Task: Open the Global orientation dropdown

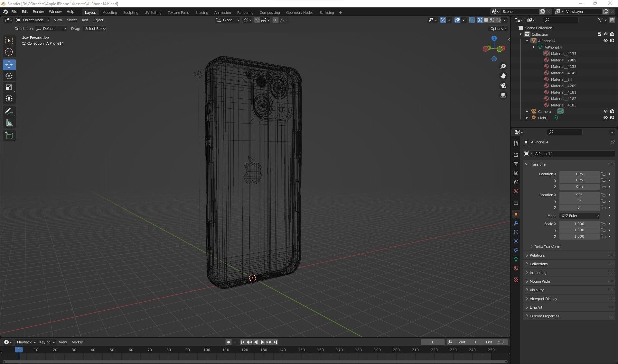Action: (228, 20)
